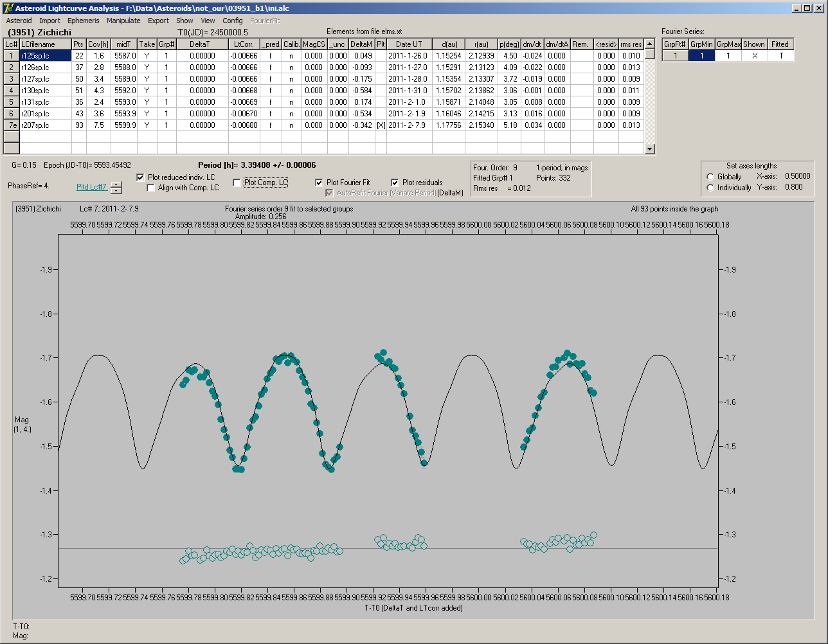This screenshot has width=828, height=644.
Task: Increment plotted lightcurve number stepper up
Action: tap(116, 184)
